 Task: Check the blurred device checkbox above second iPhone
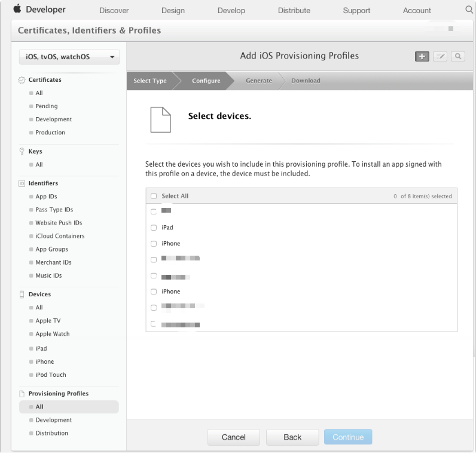point(154,276)
